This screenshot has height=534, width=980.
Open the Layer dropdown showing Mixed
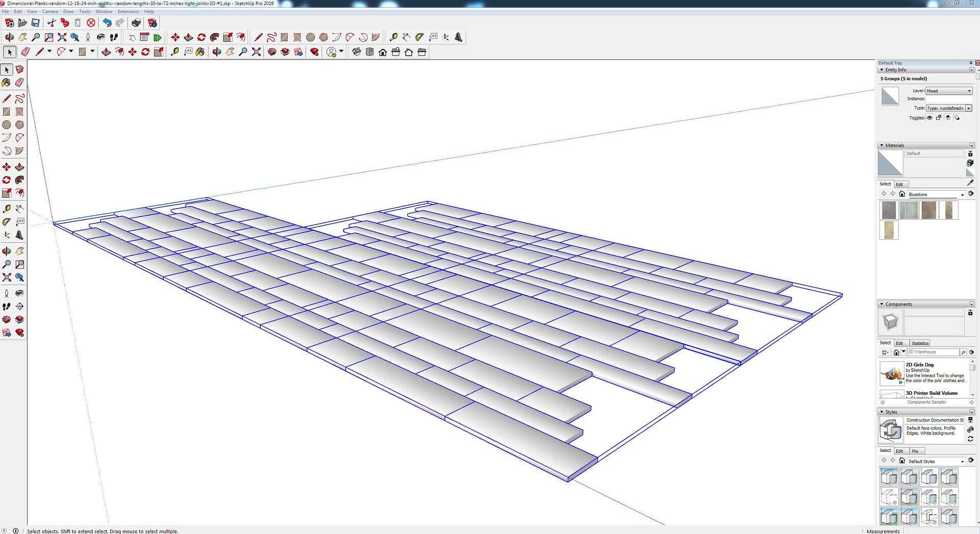949,91
